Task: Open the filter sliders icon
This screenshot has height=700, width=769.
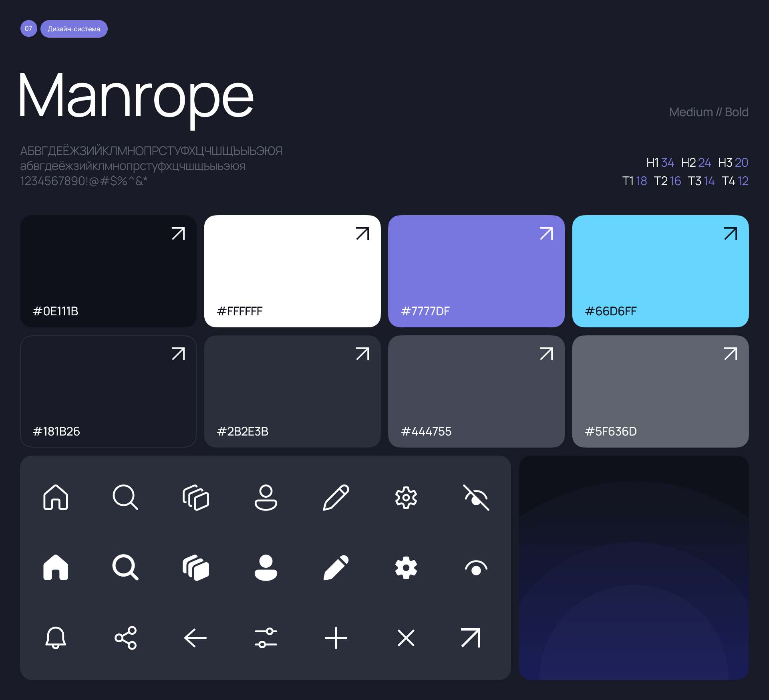Action: 266,637
